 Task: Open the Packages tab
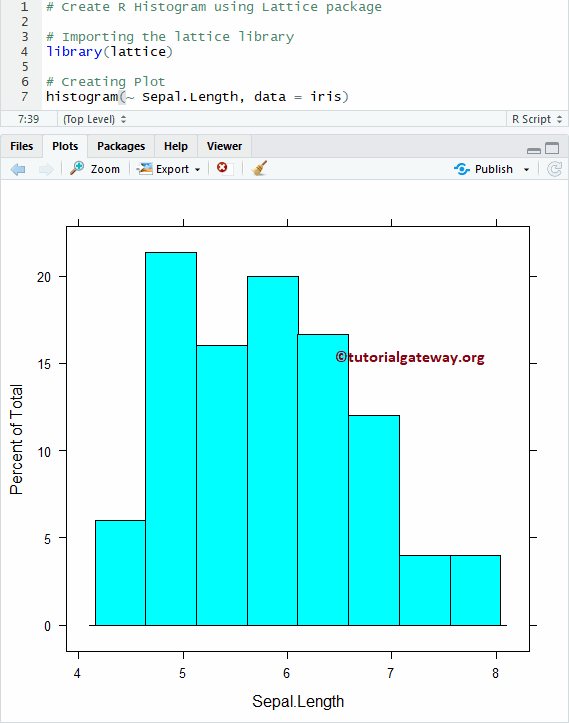[x=121, y=146]
